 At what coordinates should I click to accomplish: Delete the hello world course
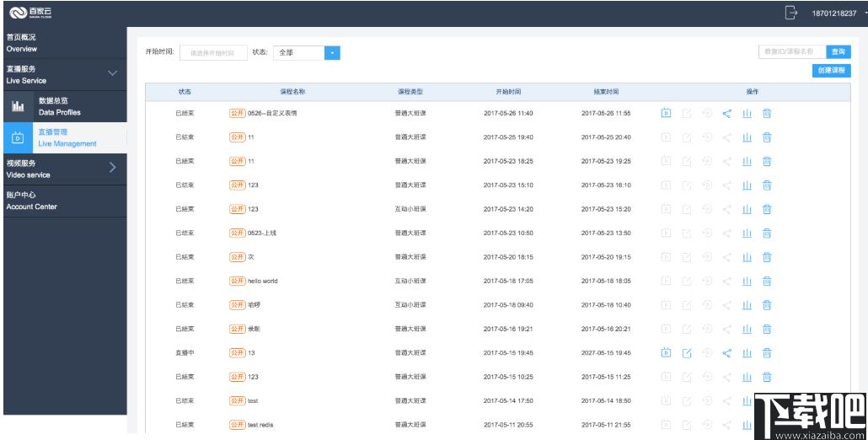click(767, 282)
